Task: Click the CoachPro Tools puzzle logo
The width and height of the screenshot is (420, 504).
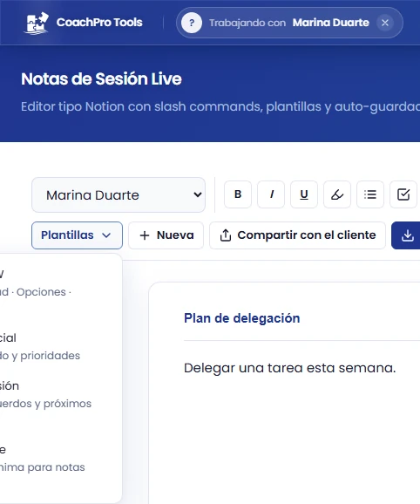Action: [x=37, y=23]
